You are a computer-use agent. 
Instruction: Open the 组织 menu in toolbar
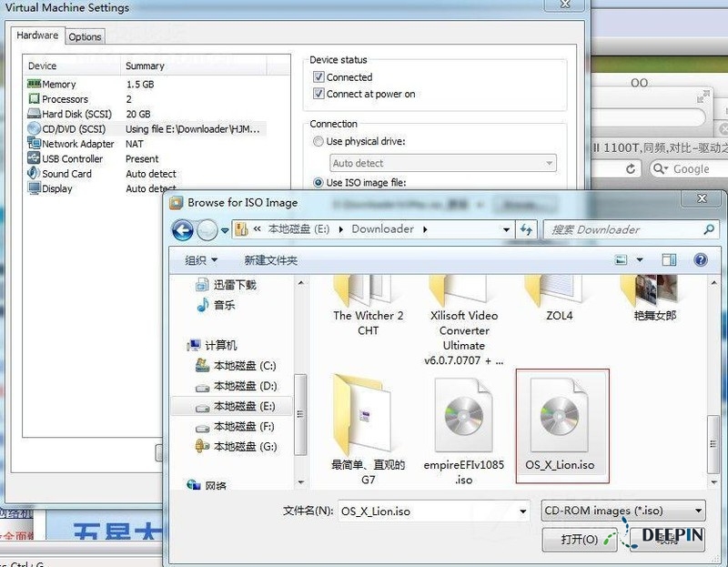(x=201, y=260)
